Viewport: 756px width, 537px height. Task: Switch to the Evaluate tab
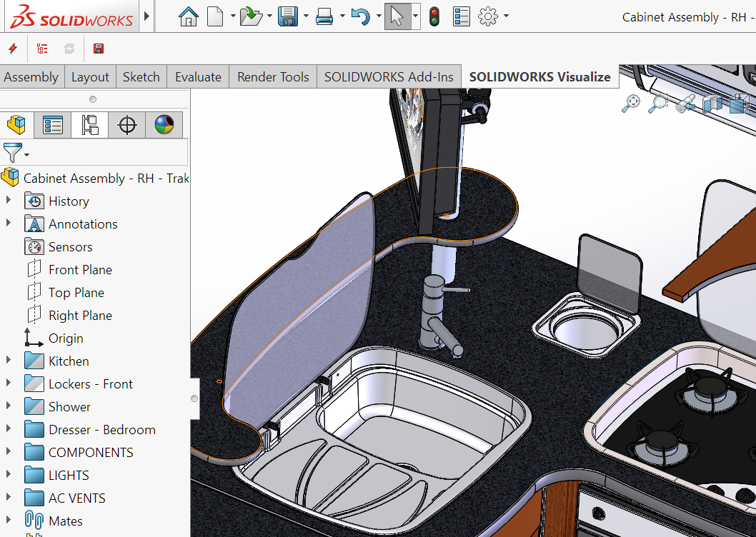198,77
